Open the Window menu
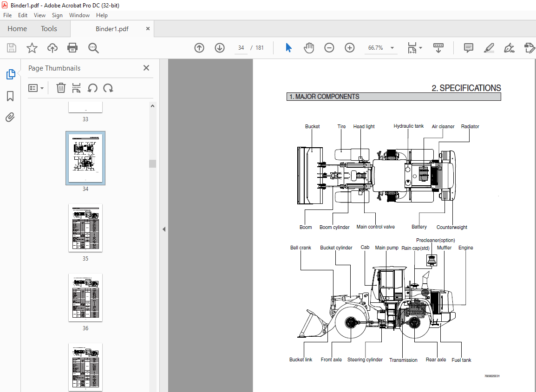536x392 pixels. tap(79, 15)
